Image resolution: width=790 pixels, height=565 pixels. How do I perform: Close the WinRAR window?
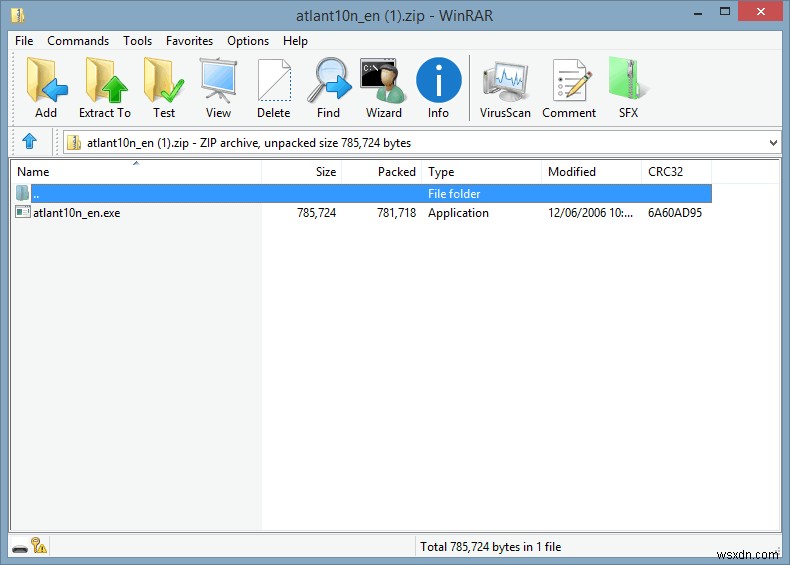(x=761, y=11)
